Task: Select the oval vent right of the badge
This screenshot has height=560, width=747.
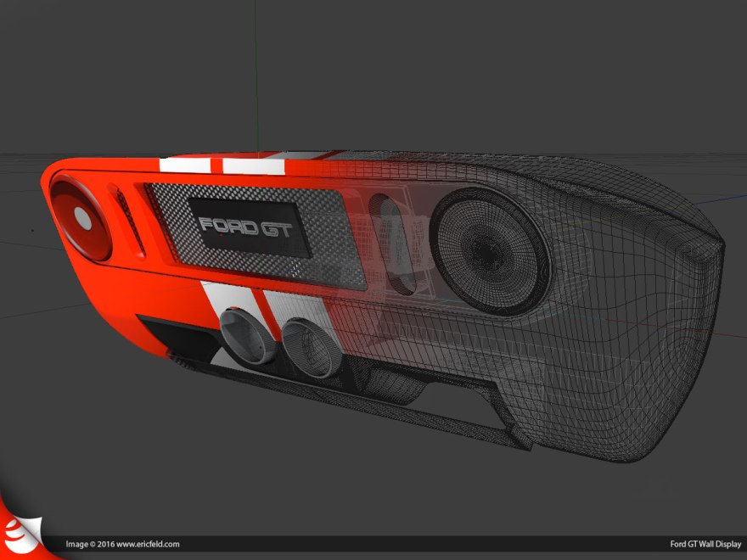Action: pos(394,241)
